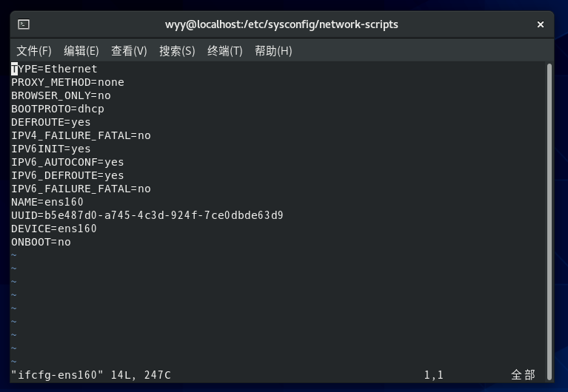The image size is (568, 392).
Task: Click the window title wyy@localhost text
Action: (281, 24)
